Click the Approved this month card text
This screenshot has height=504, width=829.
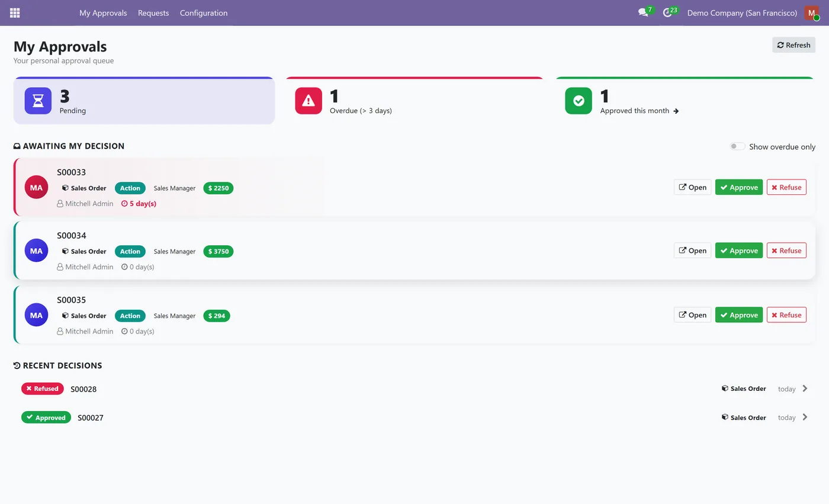(x=634, y=111)
